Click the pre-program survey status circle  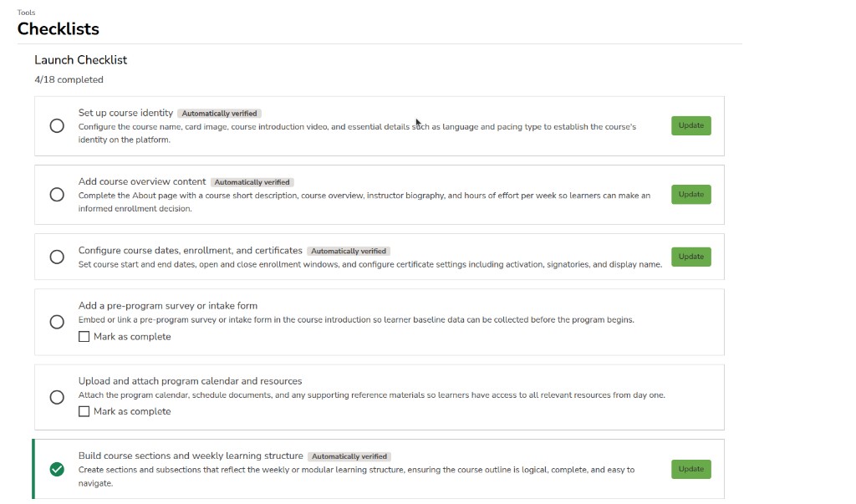tap(57, 322)
